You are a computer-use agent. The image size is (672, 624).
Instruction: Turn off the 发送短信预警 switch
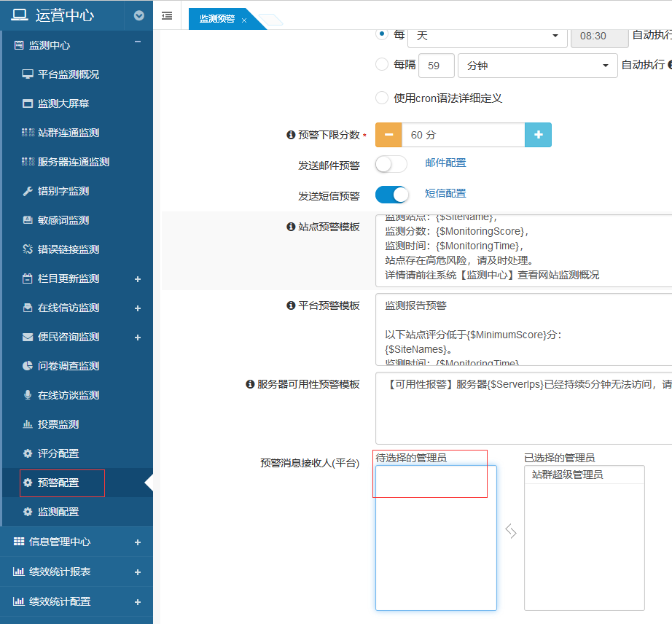pyautogui.click(x=391, y=195)
